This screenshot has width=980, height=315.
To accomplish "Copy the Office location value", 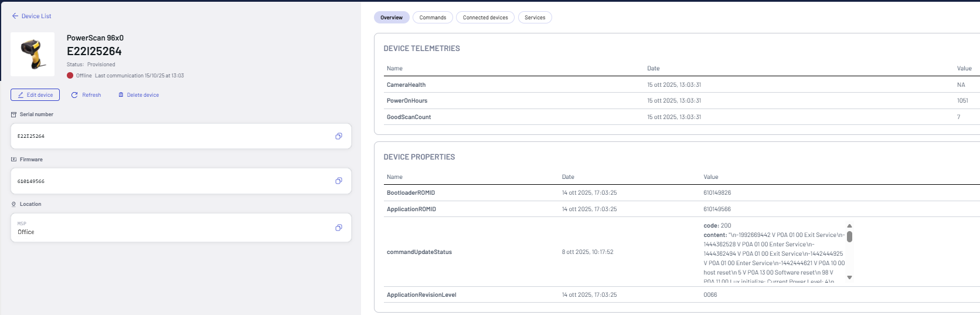I will 339,228.
